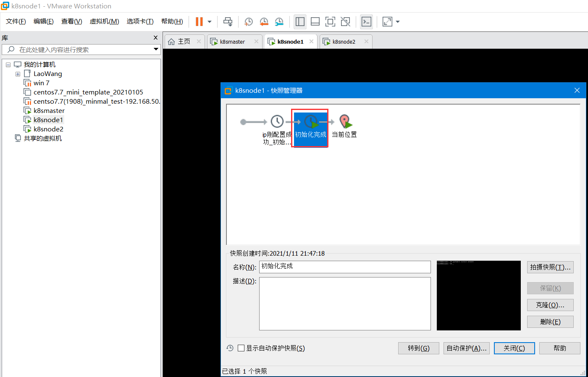Open the 选项卡(T) menu
This screenshot has height=377, width=588.
pyautogui.click(x=140, y=21)
